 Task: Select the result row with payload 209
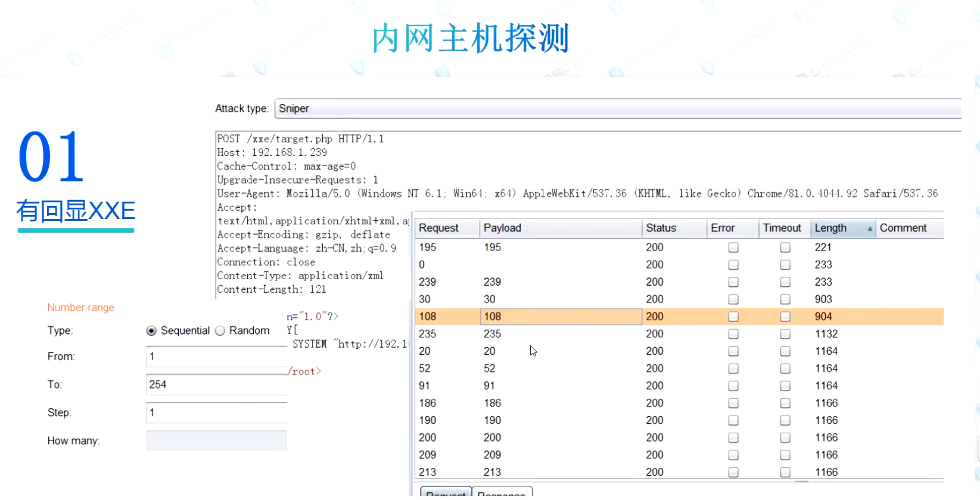pos(679,455)
